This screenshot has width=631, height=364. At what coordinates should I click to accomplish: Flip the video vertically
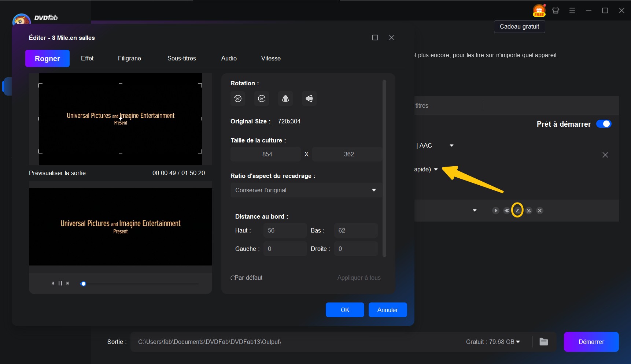[309, 99]
